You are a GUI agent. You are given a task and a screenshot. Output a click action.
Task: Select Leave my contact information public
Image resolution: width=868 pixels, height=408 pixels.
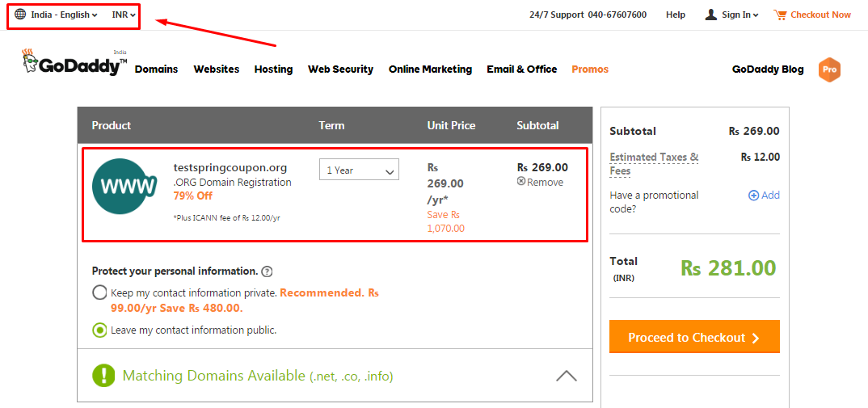99,330
